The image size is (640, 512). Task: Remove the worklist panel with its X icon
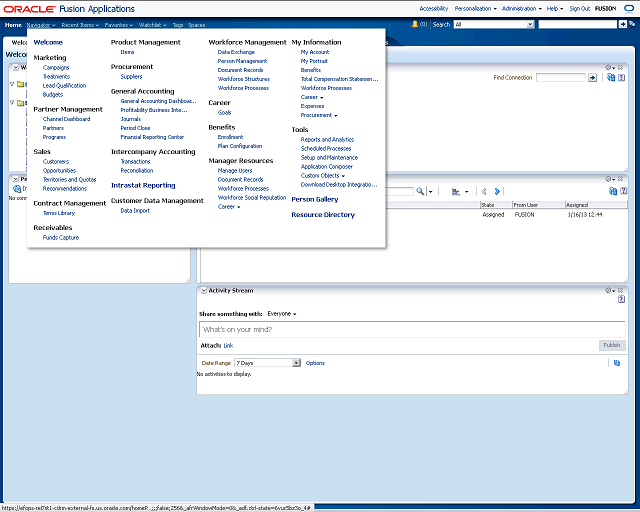point(620,179)
